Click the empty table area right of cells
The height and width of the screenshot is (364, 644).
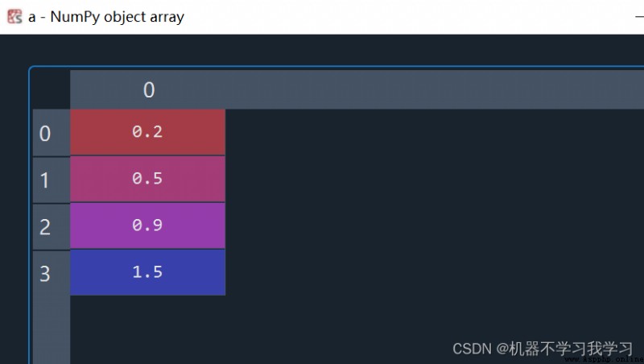pyautogui.click(x=435, y=202)
